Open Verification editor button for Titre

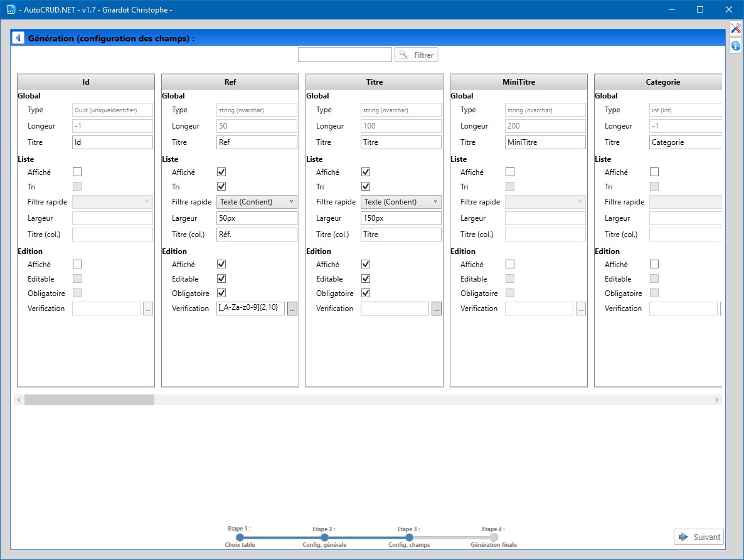(437, 309)
